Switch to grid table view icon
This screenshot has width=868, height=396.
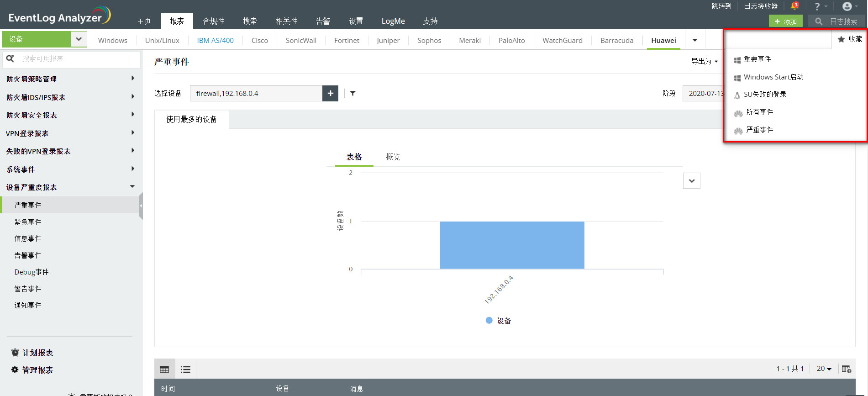point(164,370)
